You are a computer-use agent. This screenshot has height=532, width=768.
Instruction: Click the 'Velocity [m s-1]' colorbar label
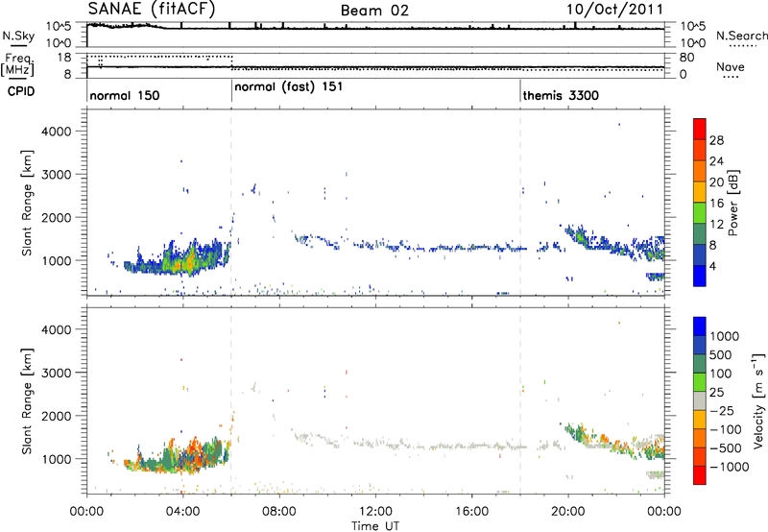point(758,400)
